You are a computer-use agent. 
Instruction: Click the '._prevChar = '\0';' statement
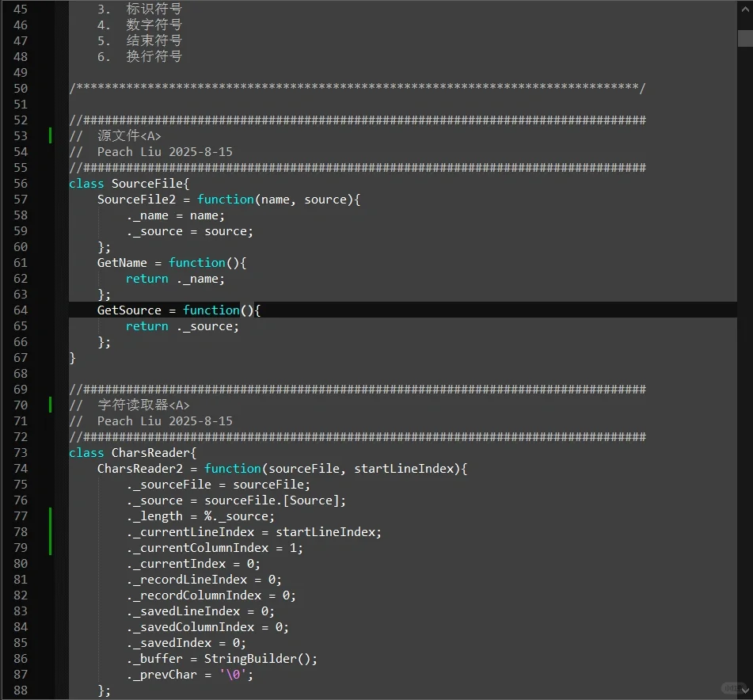click(190, 675)
